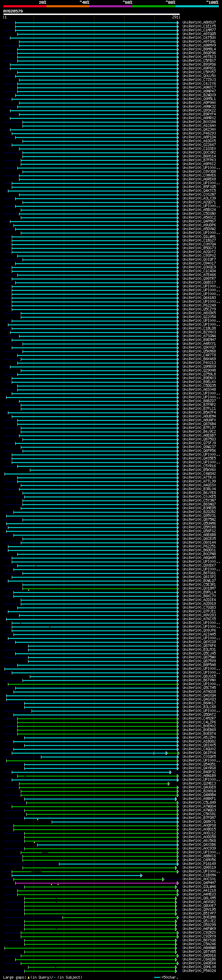Click the green ~80% identity color legend

(x=154, y=6)
